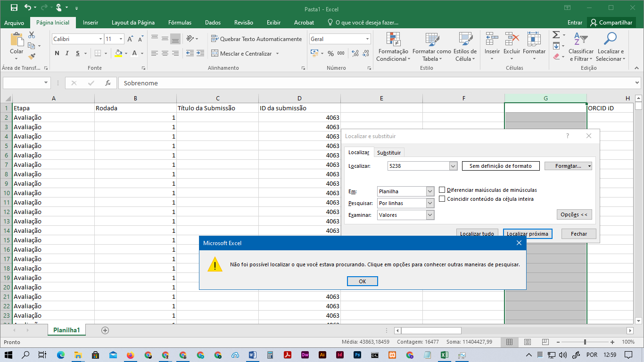The width and height of the screenshot is (644, 362).
Task: Open Localizar search history dropdown
Action: pyautogui.click(x=454, y=166)
